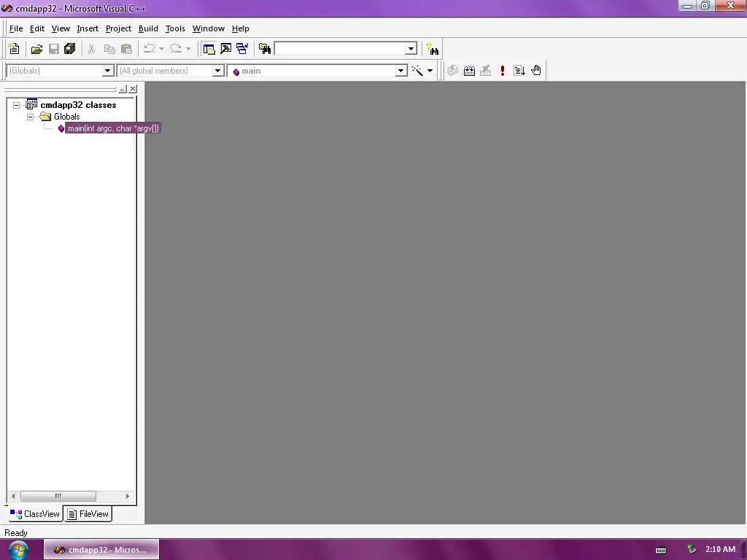The width and height of the screenshot is (747, 560).
Task: Click the safely remove hardware tray icon
Action: pos(692,549)
